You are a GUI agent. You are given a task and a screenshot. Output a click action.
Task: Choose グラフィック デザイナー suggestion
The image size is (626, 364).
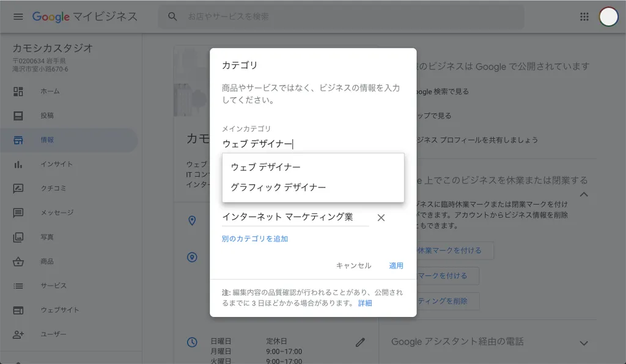(x=313, y=187)
